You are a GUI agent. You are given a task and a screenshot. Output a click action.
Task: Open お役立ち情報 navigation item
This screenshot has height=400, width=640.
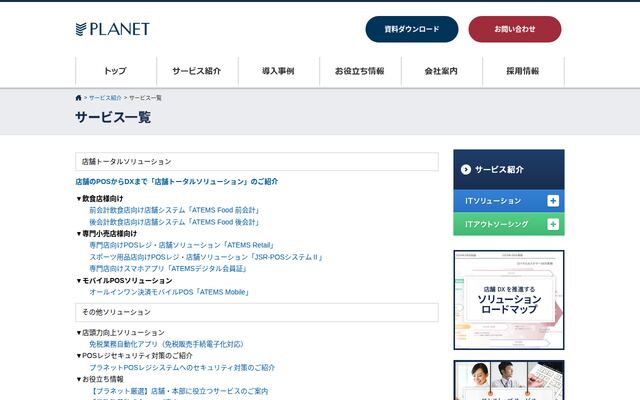click(x=360, y=71)
